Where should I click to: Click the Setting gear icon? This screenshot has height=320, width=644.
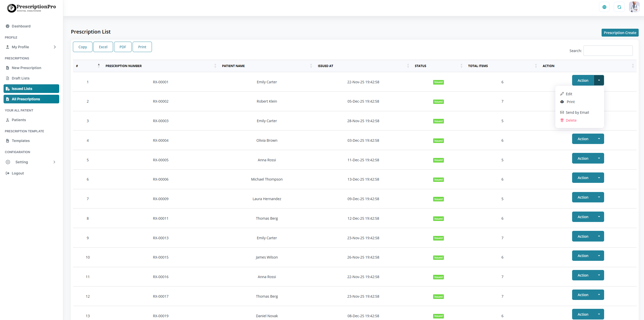[8, 162]
